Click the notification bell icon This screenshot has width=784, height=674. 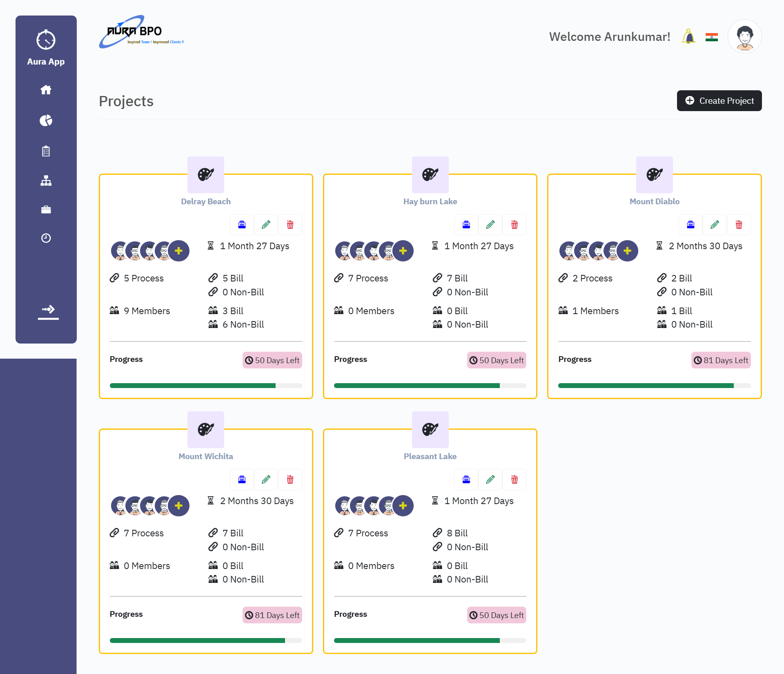click(x=688, y=37)
